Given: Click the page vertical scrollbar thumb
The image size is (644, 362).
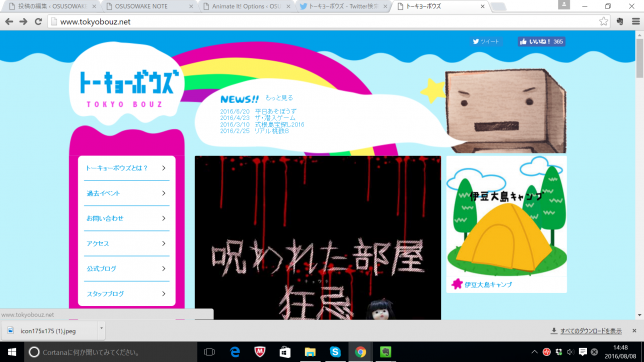Looking at the screenshot, I should pyautogui.click(x=639, y=58).
